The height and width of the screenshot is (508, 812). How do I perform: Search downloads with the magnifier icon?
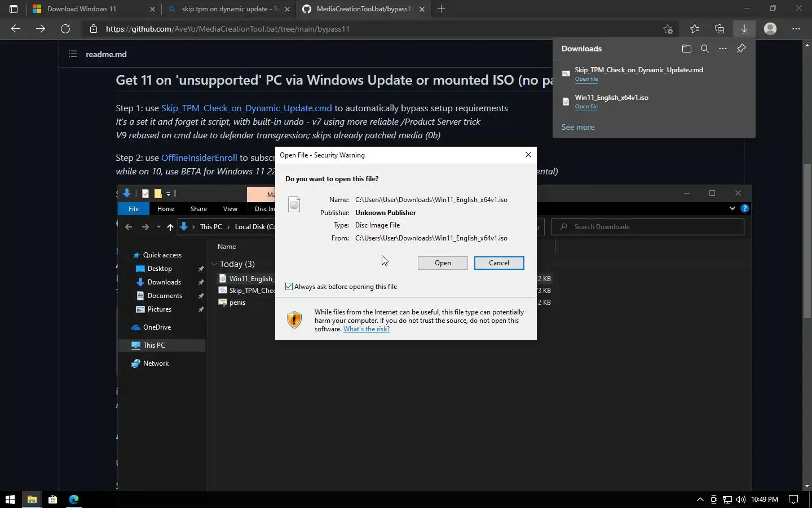[x=705, y=49]
